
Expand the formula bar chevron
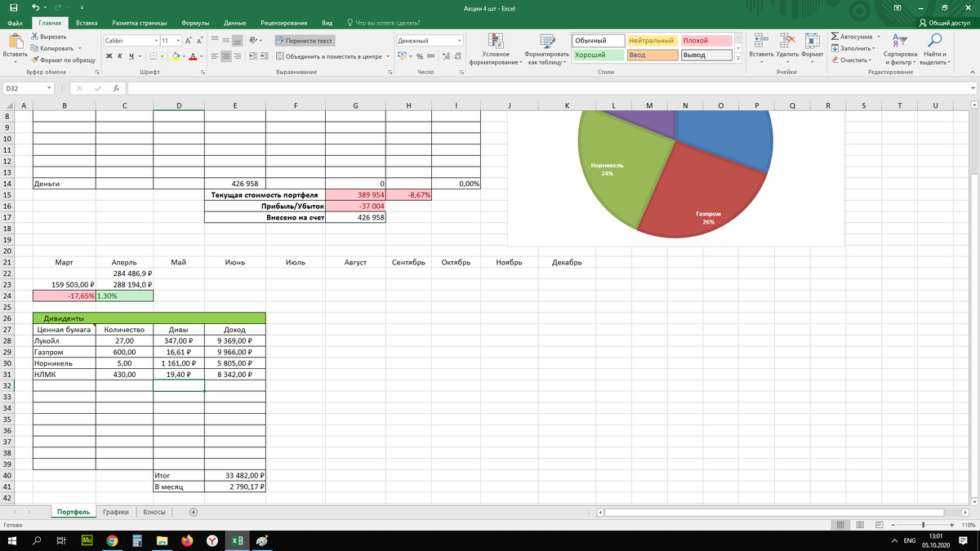(972, 87)
